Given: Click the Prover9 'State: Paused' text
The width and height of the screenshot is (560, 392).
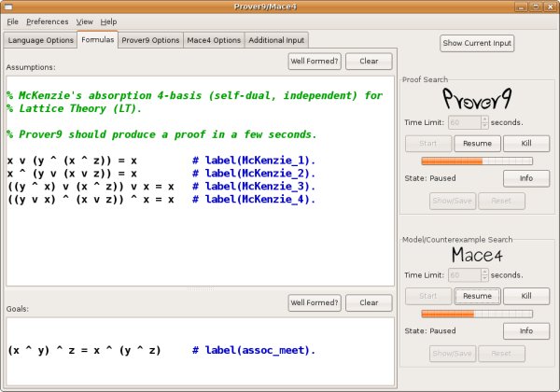Looking at the screenshot, I should point(430,178).
